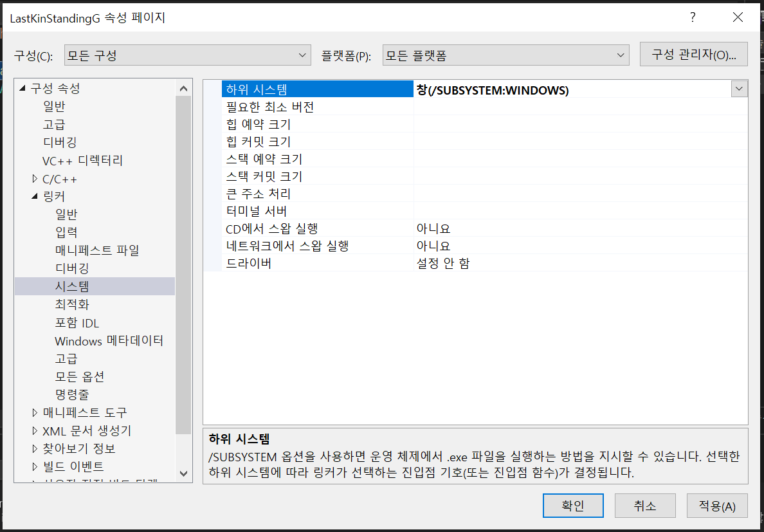The width and height of the screenshot is (764, 532).
Task: Open the 플랫폼(P) platform dropdown
Action: coord(505,55)
